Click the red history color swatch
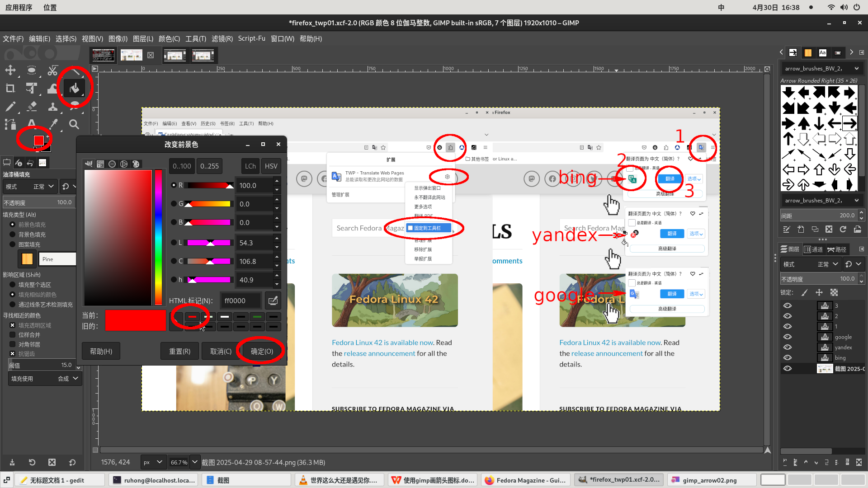This screenshot has height=488, width=868. click(x=192, y=317)
